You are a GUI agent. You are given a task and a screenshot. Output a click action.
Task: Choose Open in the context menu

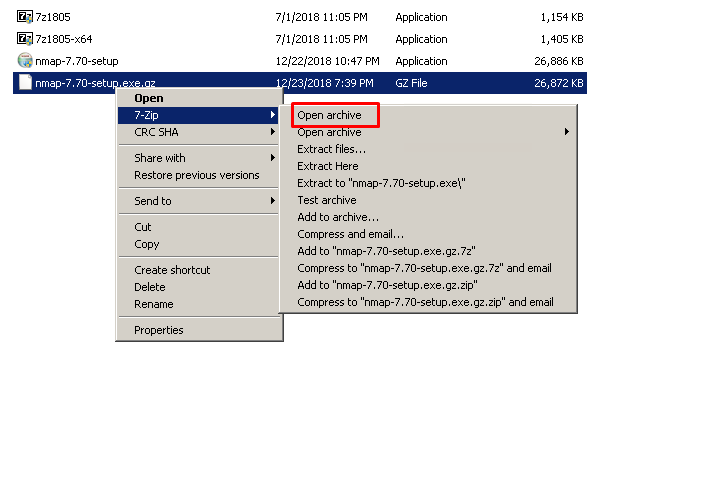(x=200, y=98)
